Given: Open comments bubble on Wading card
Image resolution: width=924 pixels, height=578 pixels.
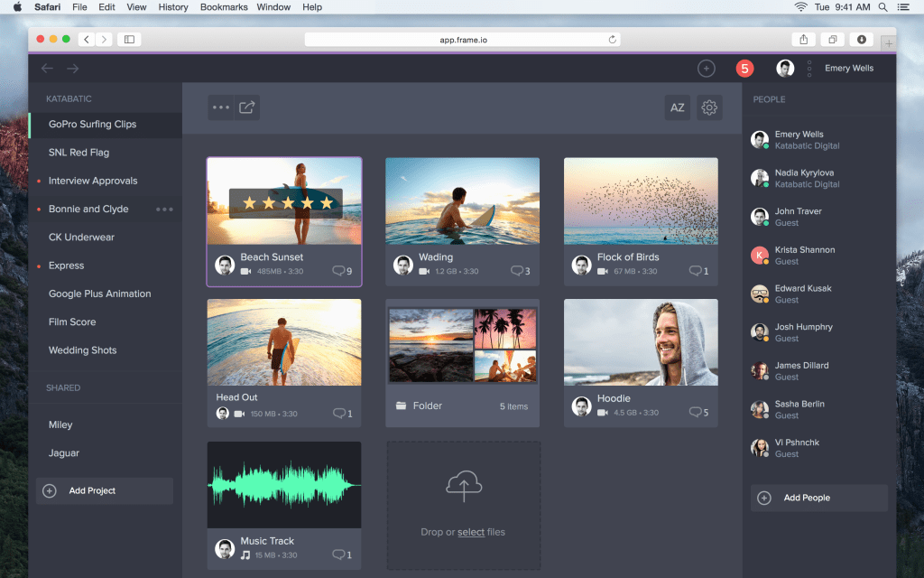Looking at the screenshot, I should coord(521,271).
